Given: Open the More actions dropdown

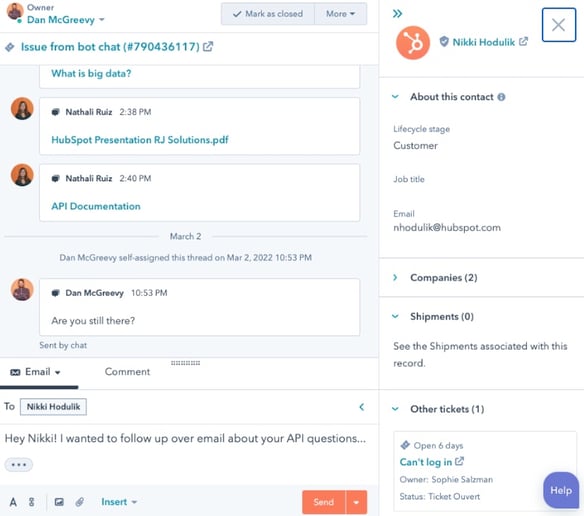Looking at the screenshot, I should click(340, 14).
